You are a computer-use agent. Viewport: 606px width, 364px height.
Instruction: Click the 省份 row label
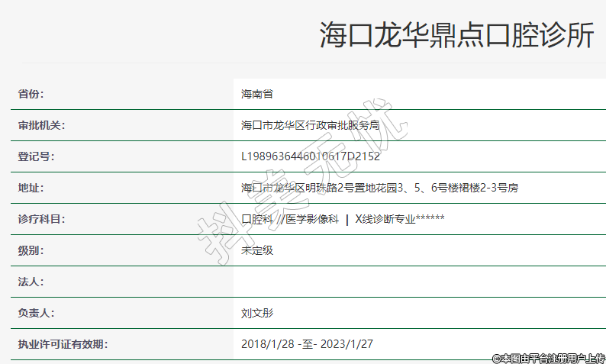(x=31, y=94)
